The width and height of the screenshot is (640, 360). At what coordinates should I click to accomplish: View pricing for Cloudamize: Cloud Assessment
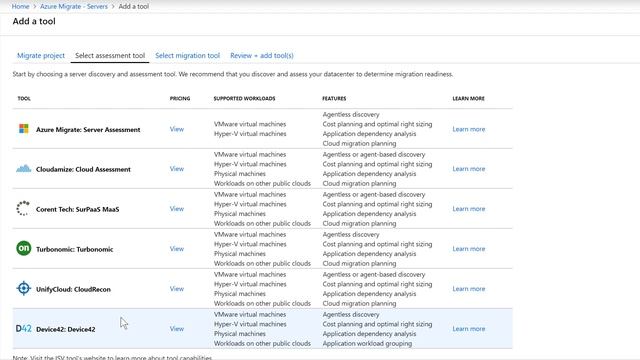177,169
